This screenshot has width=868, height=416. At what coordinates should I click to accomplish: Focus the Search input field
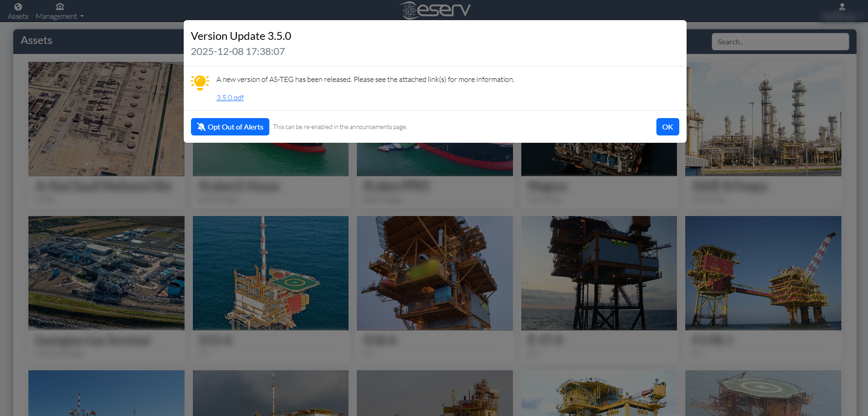pyautogui.click(x=780, y=42)
